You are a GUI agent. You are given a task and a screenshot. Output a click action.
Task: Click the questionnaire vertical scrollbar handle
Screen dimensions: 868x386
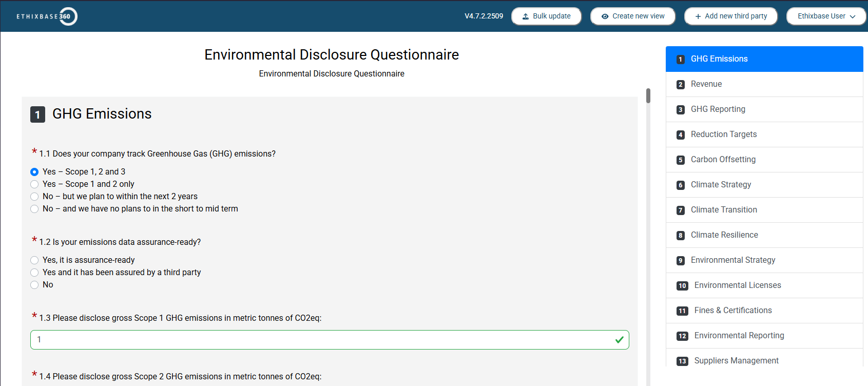tap(648, 96)
